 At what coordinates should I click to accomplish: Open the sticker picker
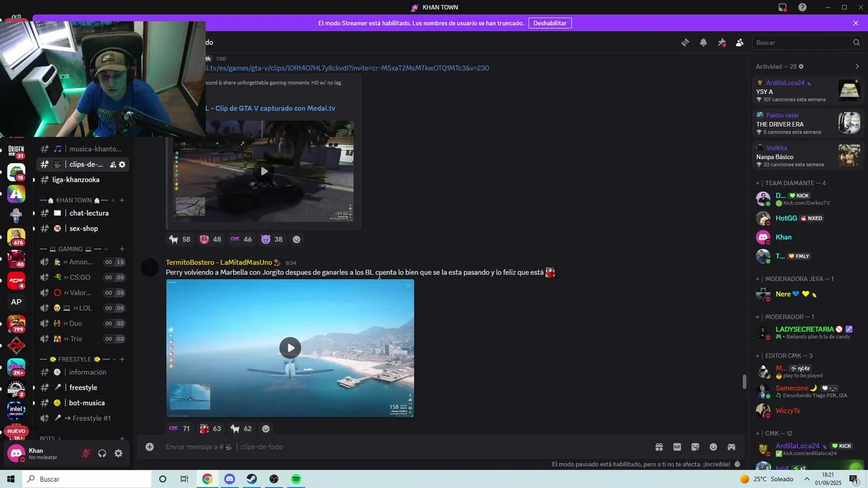pyautogui.click(x=695, y=447)
